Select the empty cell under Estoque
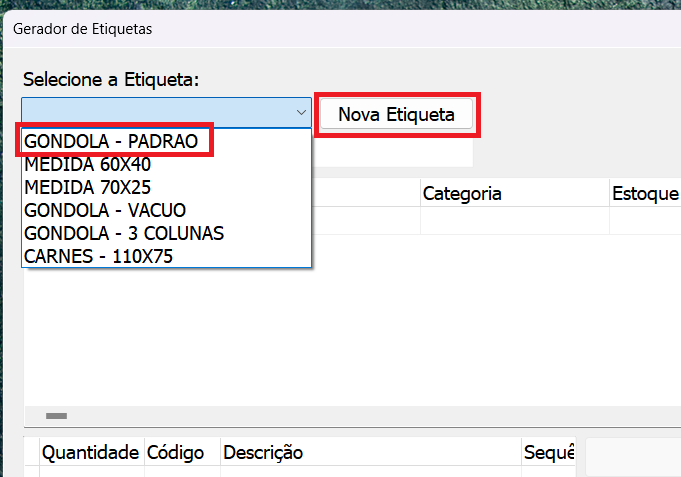The width and height of the screenshot is (681, 477). pos(645,220)
